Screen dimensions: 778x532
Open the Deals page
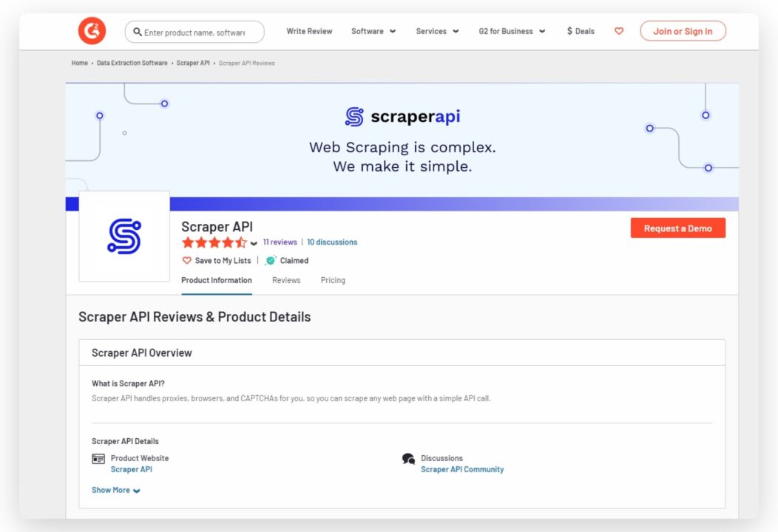(581, 31)
